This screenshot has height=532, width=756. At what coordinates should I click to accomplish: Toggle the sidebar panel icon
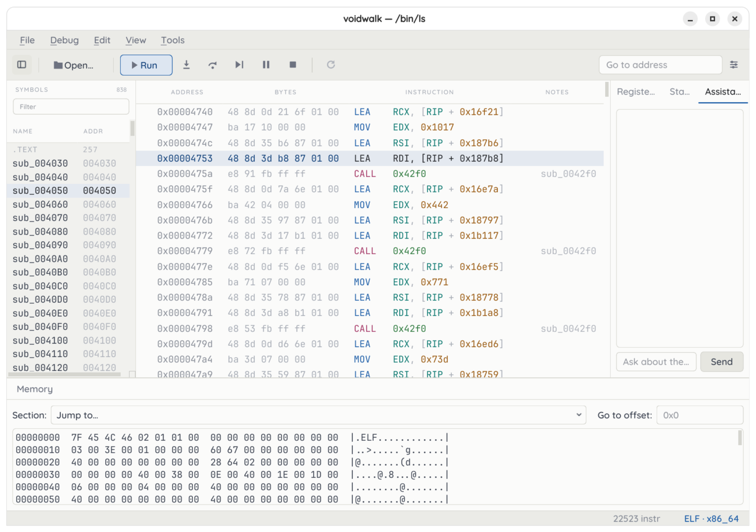22,65
